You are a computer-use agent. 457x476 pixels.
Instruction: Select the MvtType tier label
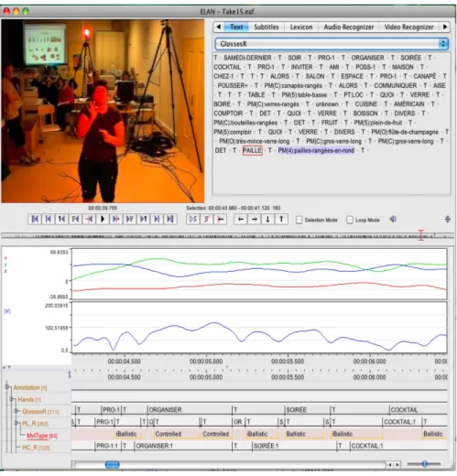tap(42, 436)
